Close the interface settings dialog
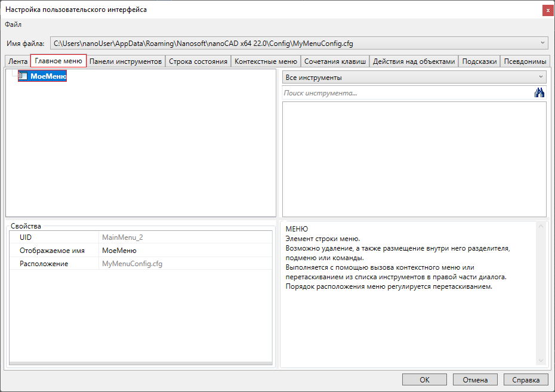 547,10
